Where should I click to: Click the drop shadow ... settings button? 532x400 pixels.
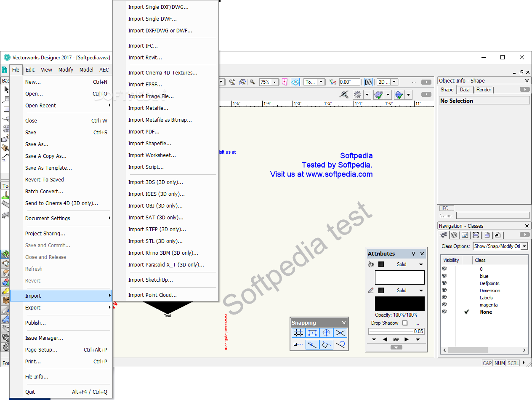click(417, 323)
